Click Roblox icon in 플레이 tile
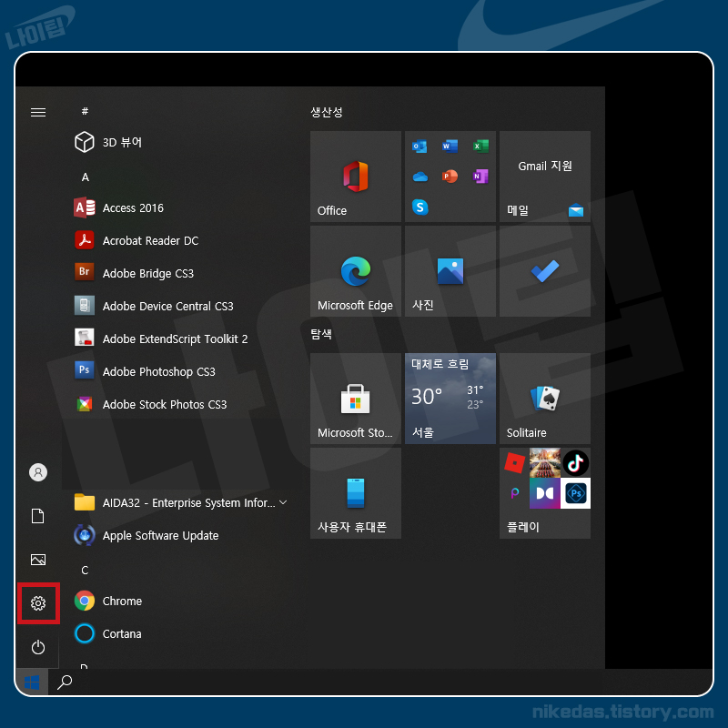728x728 pixels. click(514, 463)
